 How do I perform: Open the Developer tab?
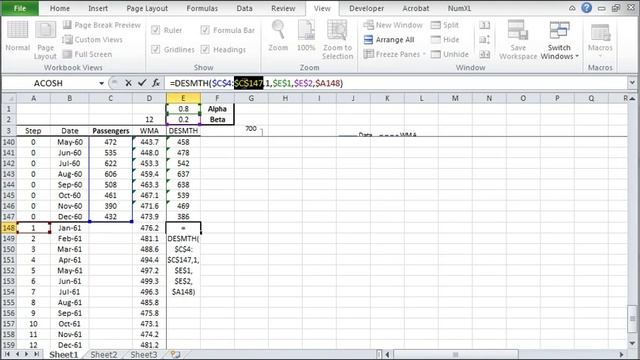[x=366, y=8]
